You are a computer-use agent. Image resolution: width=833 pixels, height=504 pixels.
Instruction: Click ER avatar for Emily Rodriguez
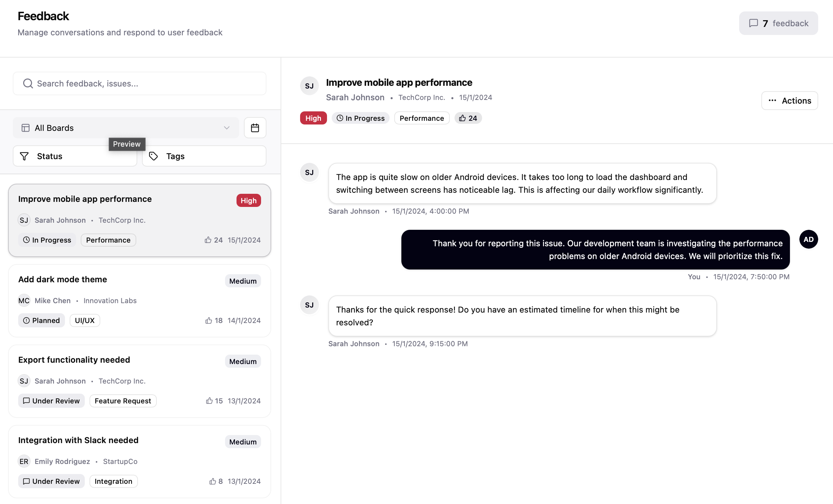[x=24, y=461]
